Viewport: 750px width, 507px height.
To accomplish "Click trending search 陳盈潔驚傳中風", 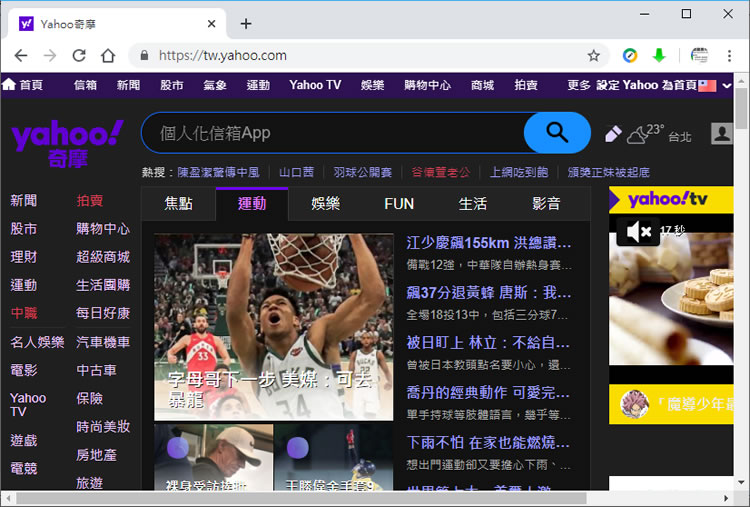I will click(x=219, y=172).
